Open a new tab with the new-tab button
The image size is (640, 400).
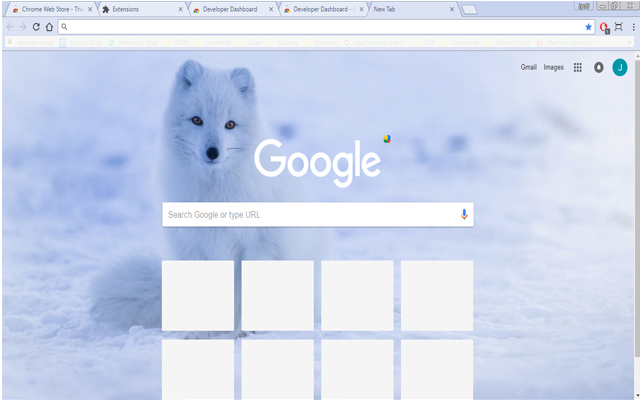pos(469,10)
